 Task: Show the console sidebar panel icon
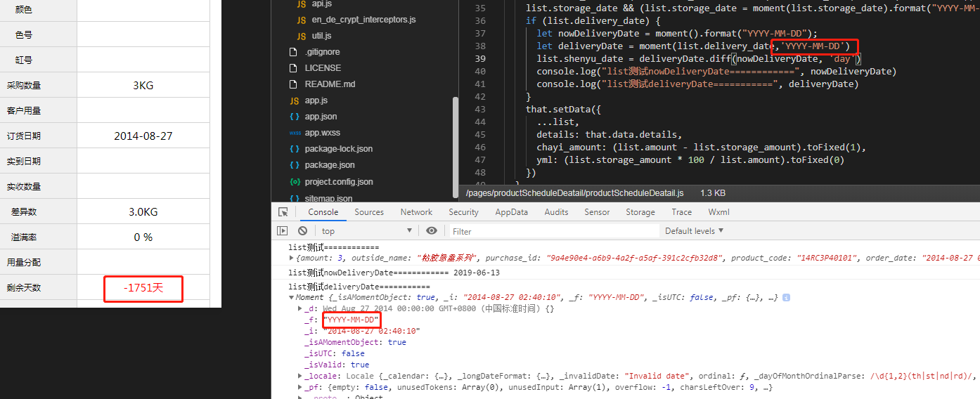[283, 230]
